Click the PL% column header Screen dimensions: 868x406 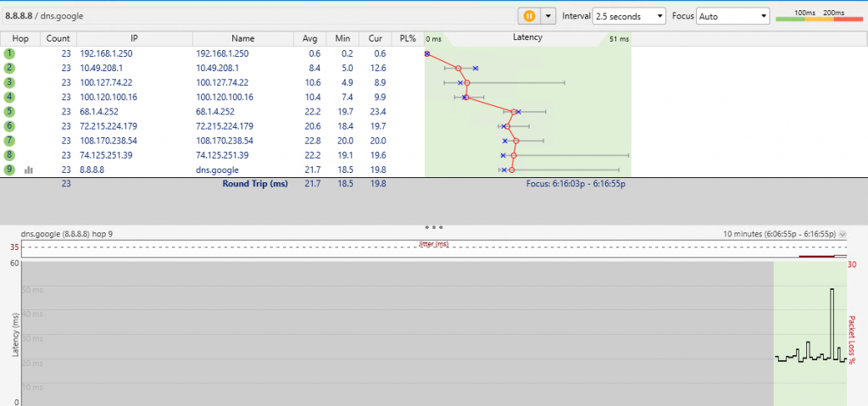tap(407, 39)
